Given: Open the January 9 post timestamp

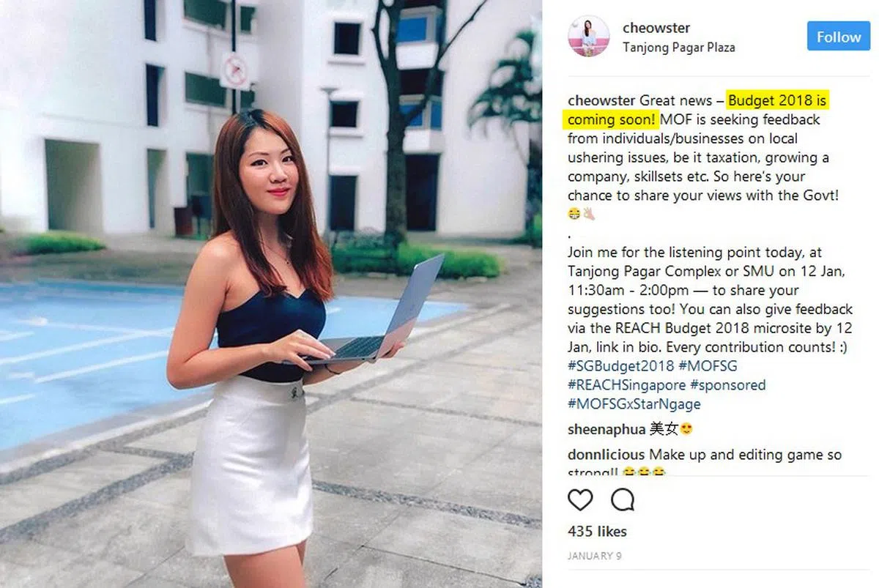Looking at the screenshot, I should 595,557.
